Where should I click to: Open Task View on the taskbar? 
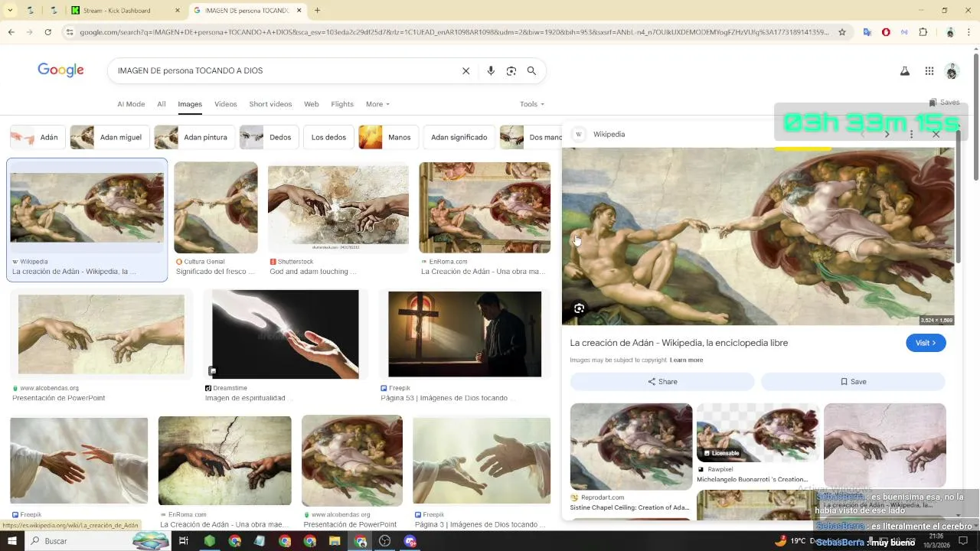tap(184, 541)
